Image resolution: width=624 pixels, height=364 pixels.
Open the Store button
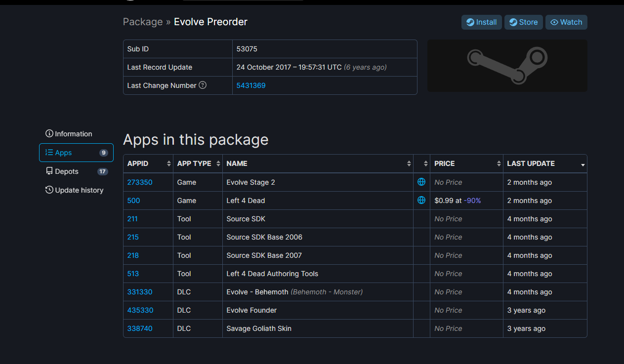(524, 22)
